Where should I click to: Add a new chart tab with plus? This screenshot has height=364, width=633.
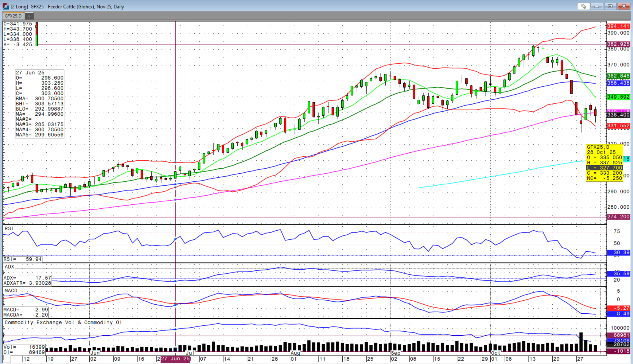[29, 16]
